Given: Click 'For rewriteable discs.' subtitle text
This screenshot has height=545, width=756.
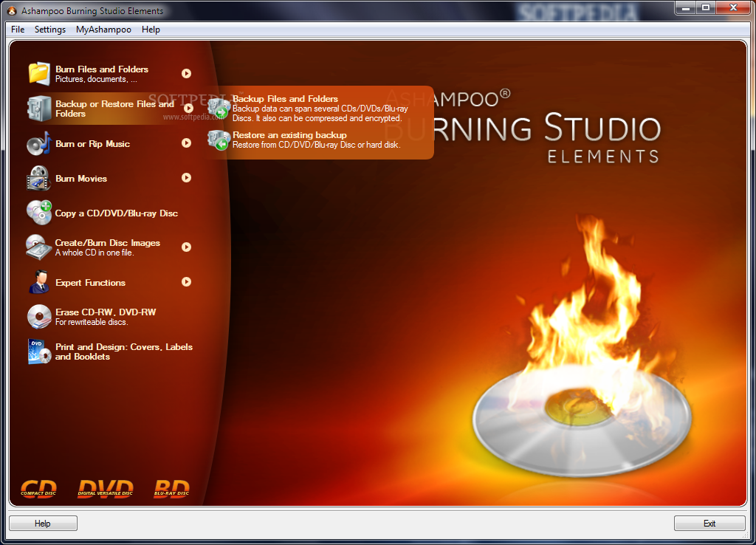Looking at the screenshot, I should pyautogui.click(x=92, y=322).
